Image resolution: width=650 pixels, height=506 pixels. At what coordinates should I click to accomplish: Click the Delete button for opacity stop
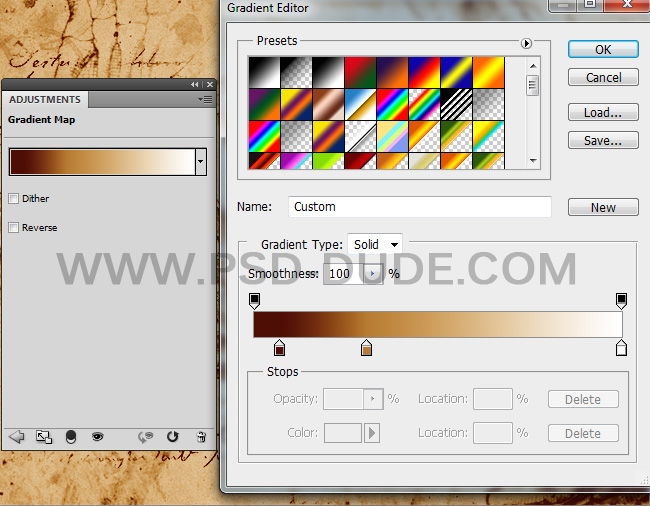click(x=583, y=399)
